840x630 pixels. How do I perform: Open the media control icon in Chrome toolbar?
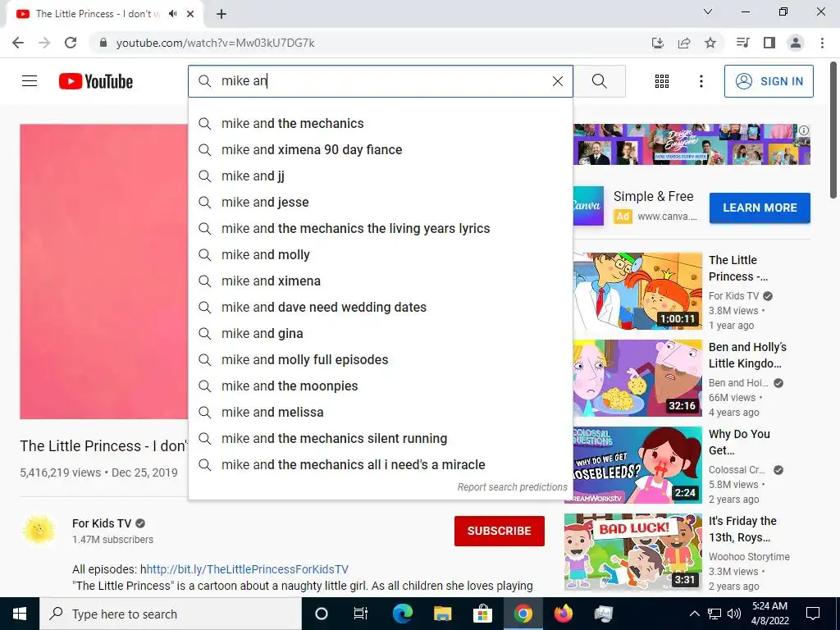point(742,43)
